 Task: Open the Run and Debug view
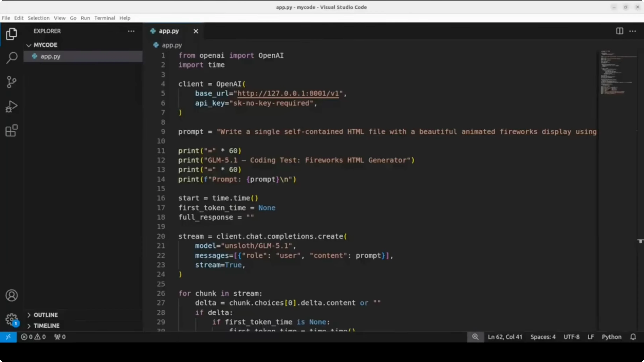click(12, 107)
